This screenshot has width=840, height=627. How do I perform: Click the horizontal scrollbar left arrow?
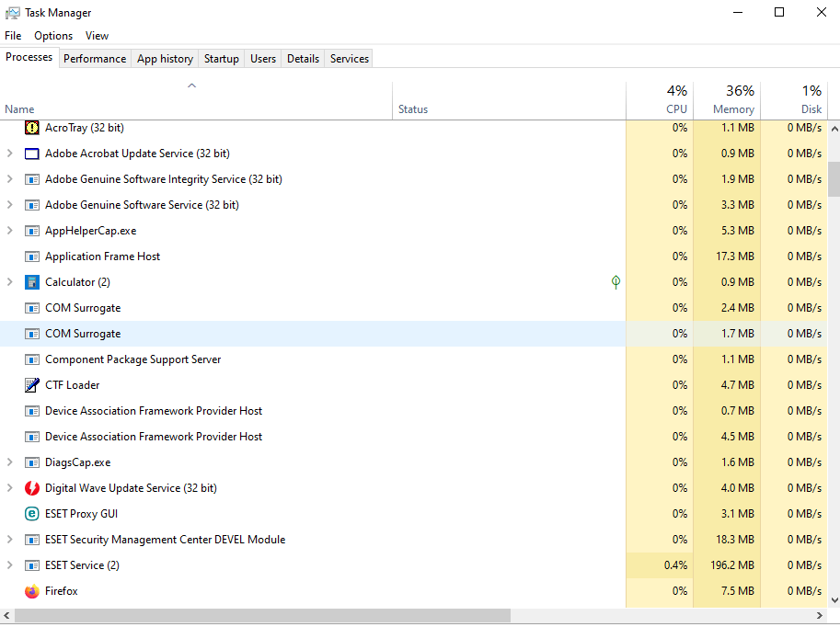click(x=6, y=615)
